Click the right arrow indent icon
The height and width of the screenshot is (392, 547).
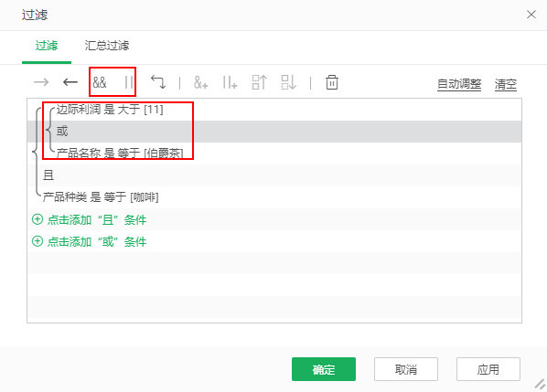(x=41, y=82)
